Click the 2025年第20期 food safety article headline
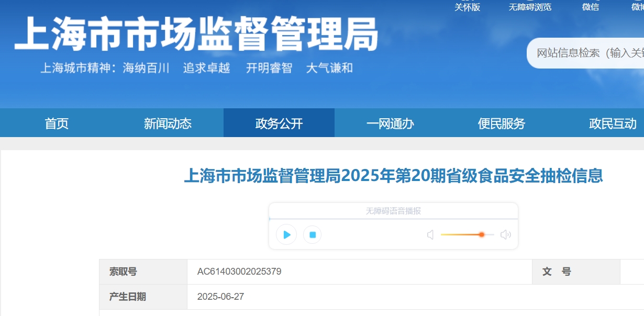The image size is (644, 316). point(393,176)
